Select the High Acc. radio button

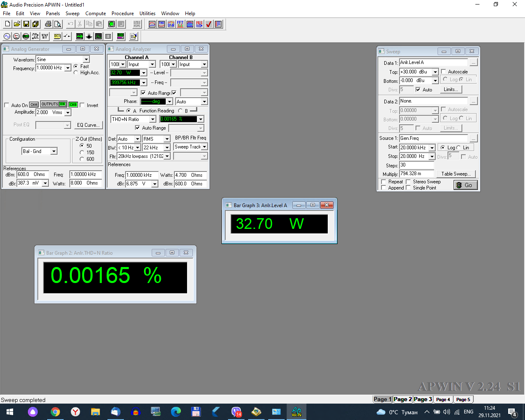tap(76, 73)
